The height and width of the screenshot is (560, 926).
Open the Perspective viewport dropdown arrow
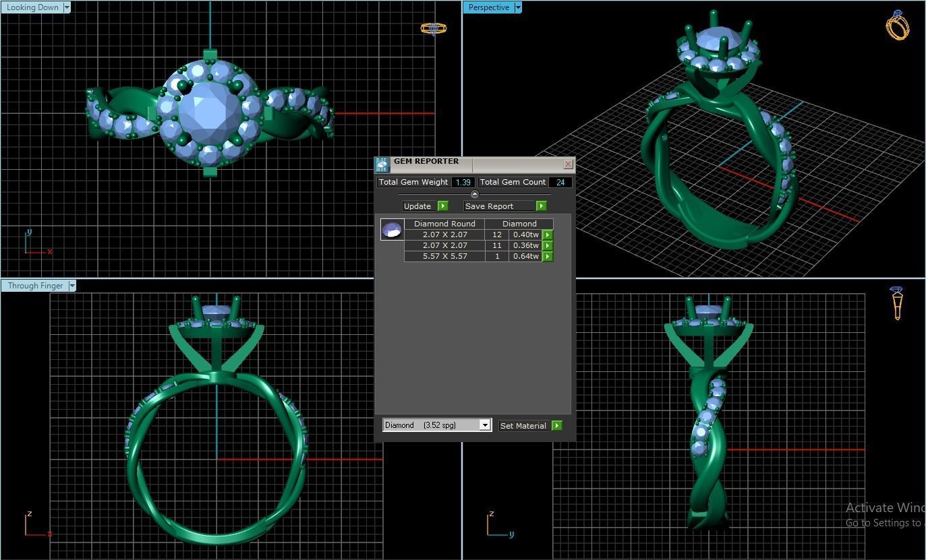pyautogui.click(x=518, y=7)
